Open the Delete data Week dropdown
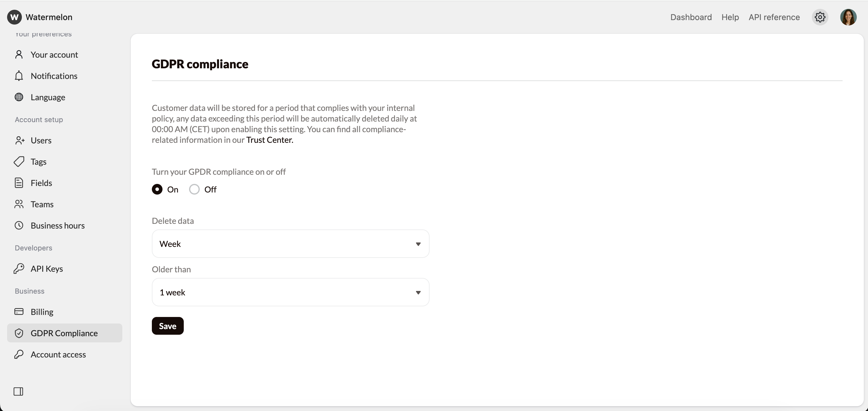 click(290, 244)
